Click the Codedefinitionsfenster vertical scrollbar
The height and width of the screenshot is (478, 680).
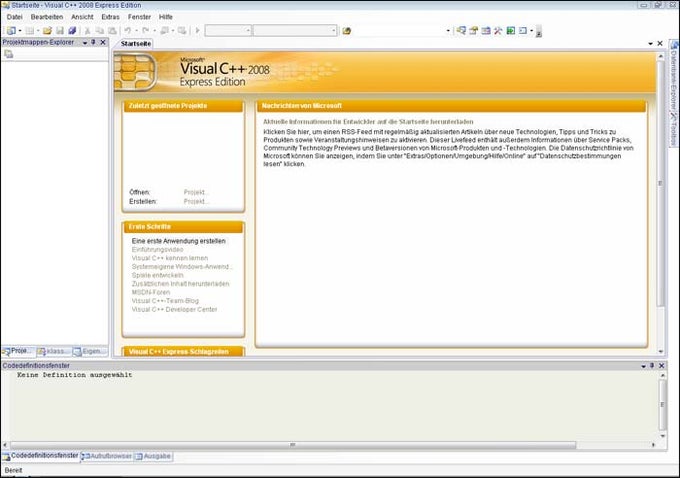(662, 405)
